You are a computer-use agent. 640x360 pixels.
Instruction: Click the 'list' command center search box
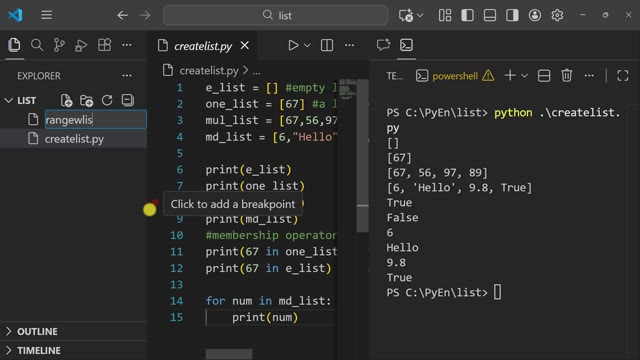point(276,16)
